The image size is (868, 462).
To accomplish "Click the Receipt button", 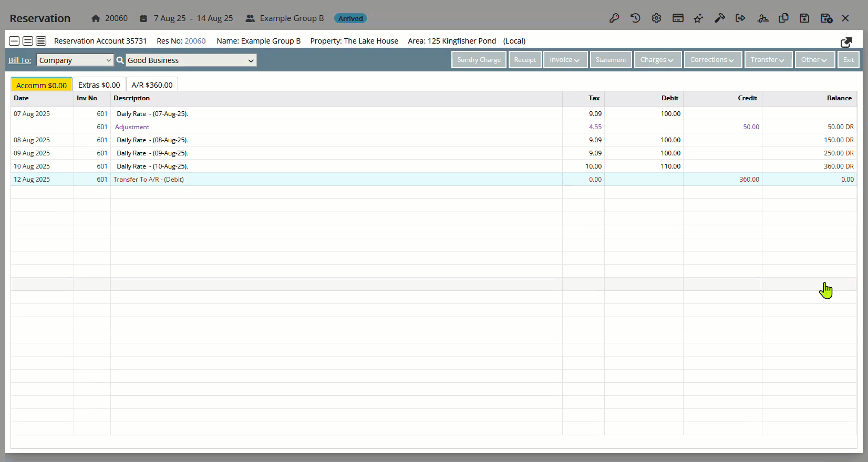I will pos(525,60).
